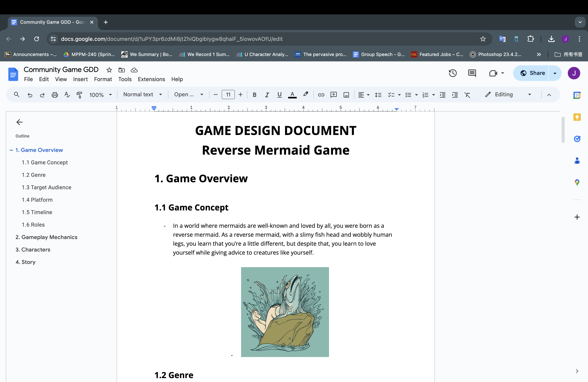
Task: Open Google Calendar in side panel
Action: pyautogui.click(x=577, y=95)
